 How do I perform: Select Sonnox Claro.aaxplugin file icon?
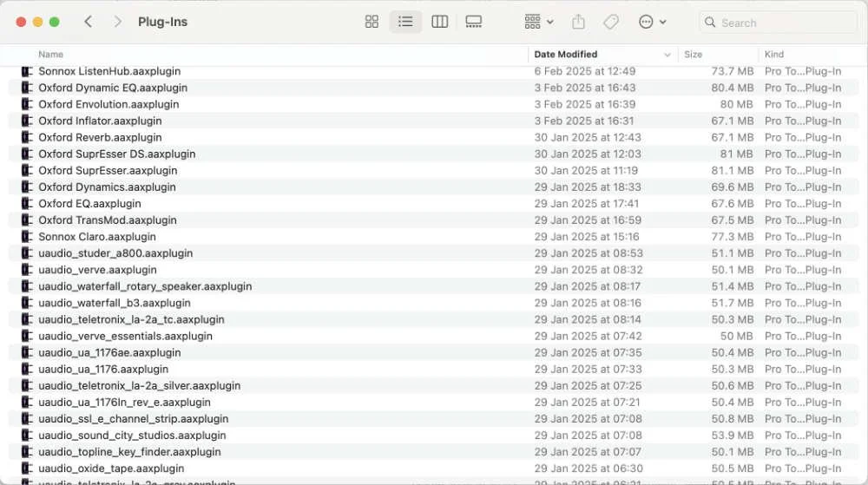coord(27,237)
